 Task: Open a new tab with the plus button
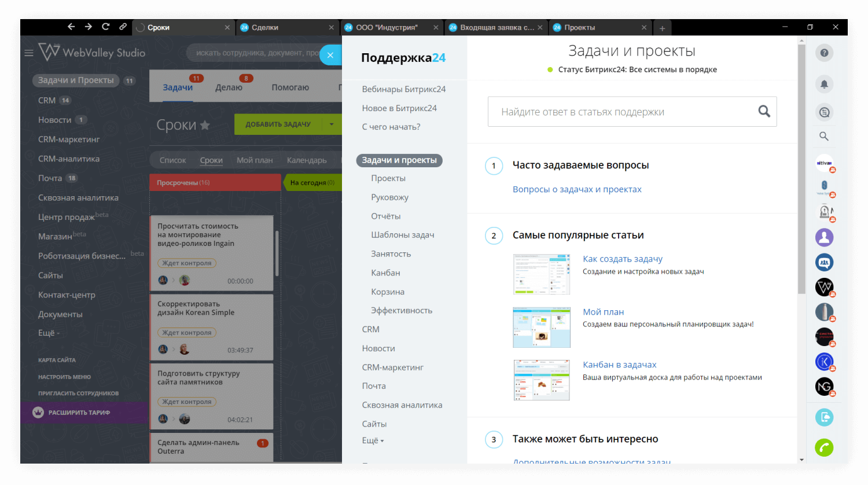(x=662, y=28)
